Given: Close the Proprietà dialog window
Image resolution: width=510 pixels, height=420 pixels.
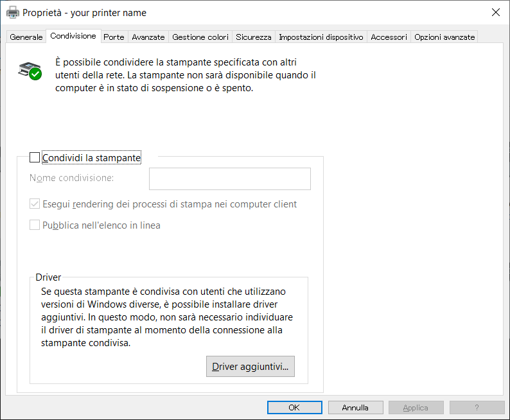Looking at the screenshot, I should 496,12.
